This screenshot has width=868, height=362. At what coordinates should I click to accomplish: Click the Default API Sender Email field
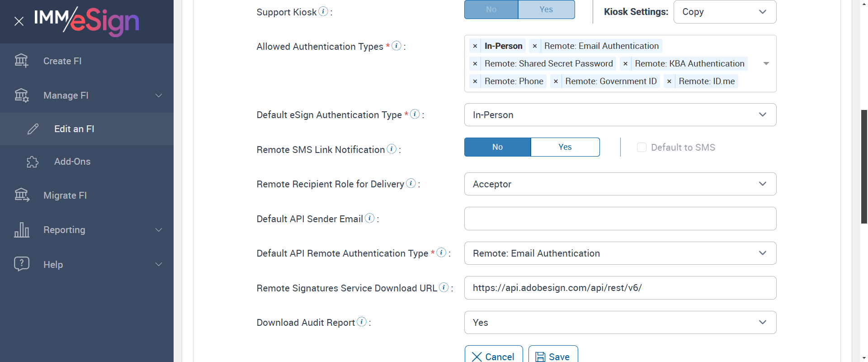coord(620,219)
